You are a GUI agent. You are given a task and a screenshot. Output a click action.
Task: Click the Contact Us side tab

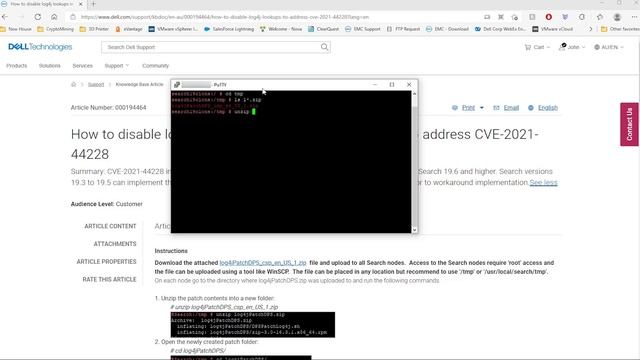point(629,124)
